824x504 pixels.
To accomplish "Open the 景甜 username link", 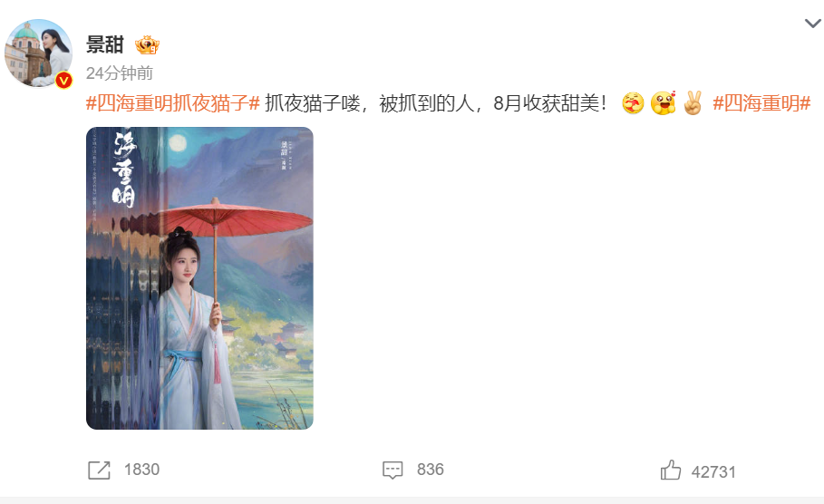I will pyautogui.click(x=104, y=44).
